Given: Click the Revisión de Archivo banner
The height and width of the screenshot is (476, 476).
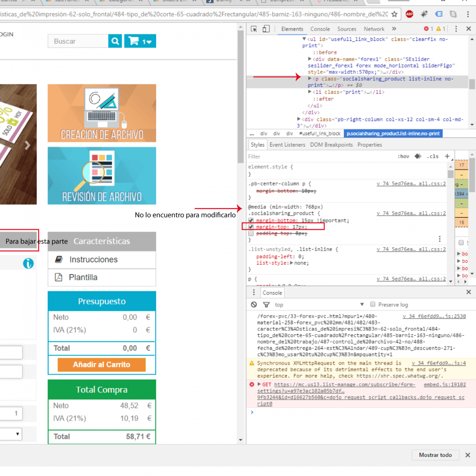Looking at the screenshot, I should pos(102,176).
